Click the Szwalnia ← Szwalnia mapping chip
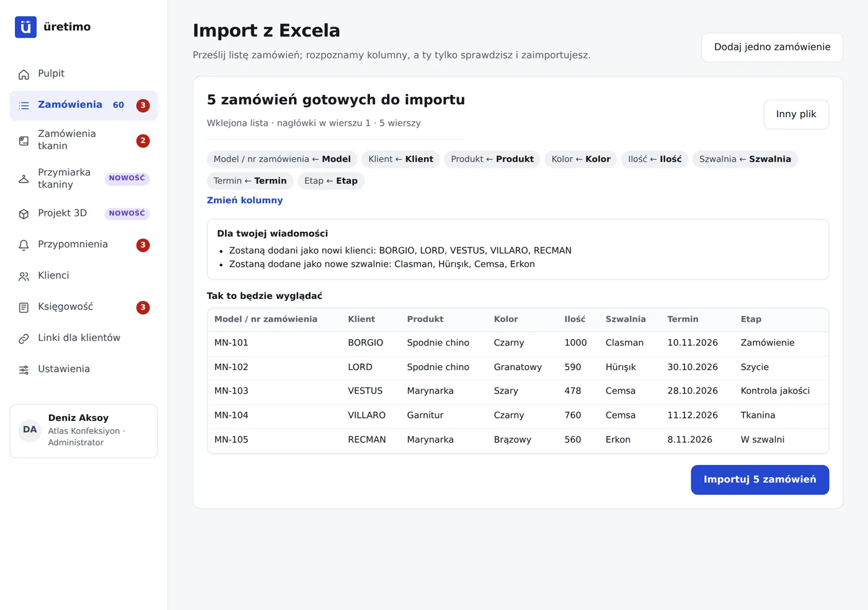The width and height of the screenshot is (868, 610). pos(745,159)
